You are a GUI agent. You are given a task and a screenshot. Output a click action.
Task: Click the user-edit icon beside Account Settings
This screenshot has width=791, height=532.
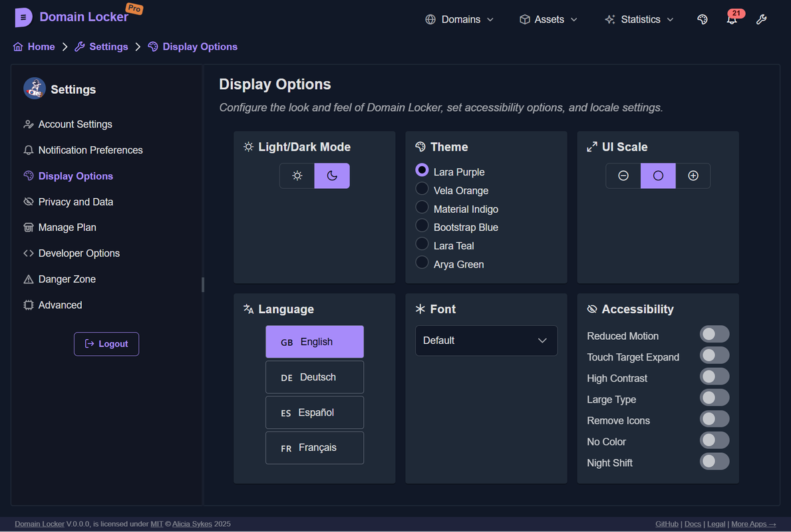coord(29,124)
